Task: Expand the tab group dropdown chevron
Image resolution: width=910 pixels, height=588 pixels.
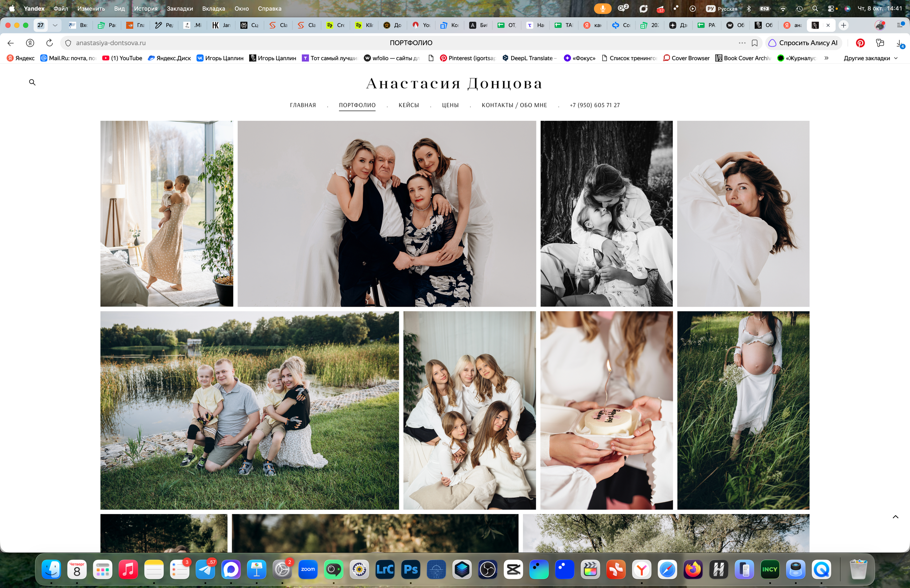Action: coord(55,25)
